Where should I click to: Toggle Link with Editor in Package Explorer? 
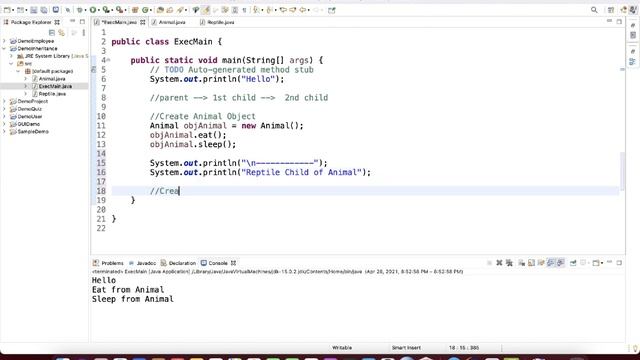click(x=62, y=32)
